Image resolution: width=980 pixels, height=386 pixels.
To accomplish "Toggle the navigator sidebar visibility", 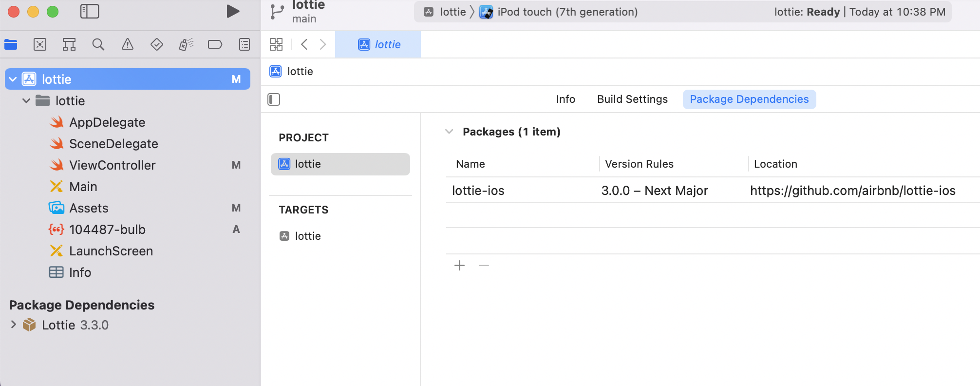I will [x=90, y=11].
